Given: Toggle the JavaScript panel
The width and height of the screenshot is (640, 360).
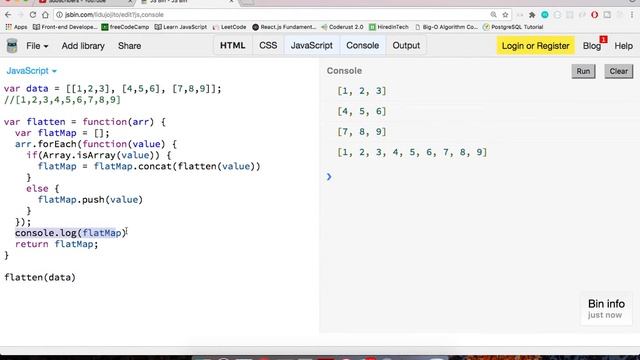Looking at the screenshot, I should click(312, 45).
